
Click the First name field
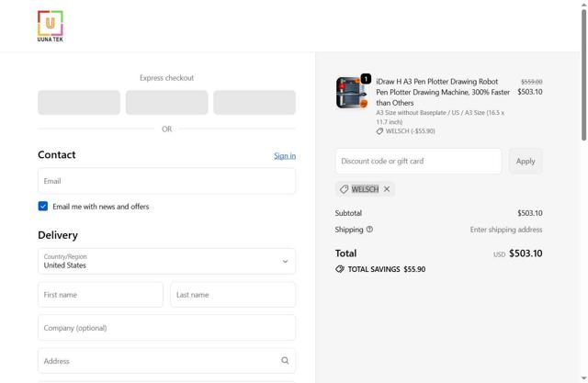coord(100,295)
